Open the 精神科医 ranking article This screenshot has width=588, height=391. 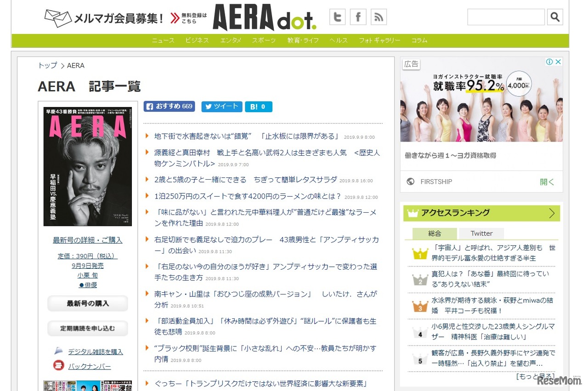tap(493, 332)
